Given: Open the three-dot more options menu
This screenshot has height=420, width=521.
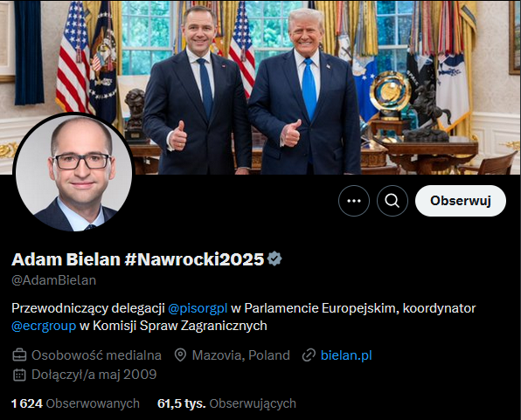Looking at the screenshot, I should 354,201.
